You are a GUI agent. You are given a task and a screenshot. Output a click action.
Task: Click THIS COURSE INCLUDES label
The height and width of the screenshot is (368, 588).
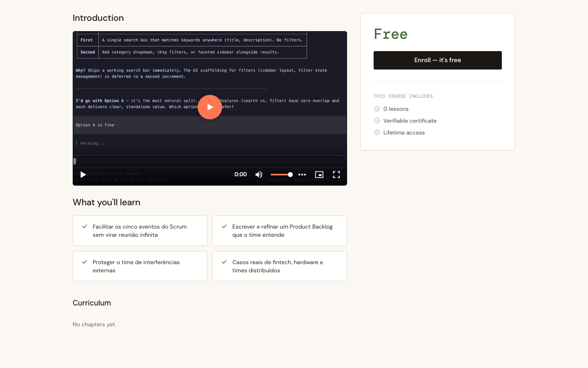pos(403,96)
